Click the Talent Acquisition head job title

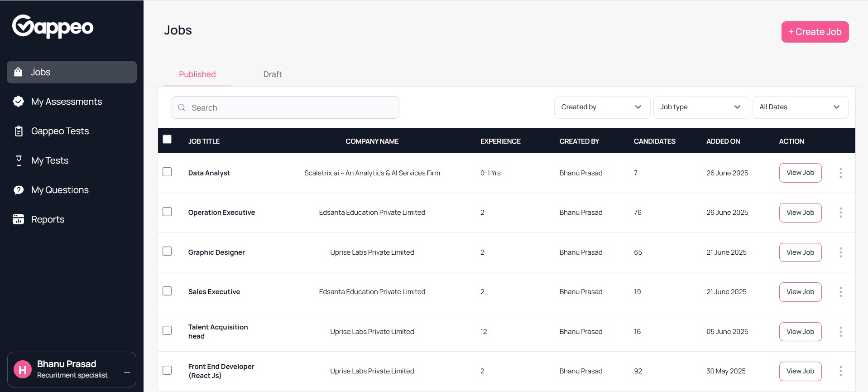click(x=218, y=332)
